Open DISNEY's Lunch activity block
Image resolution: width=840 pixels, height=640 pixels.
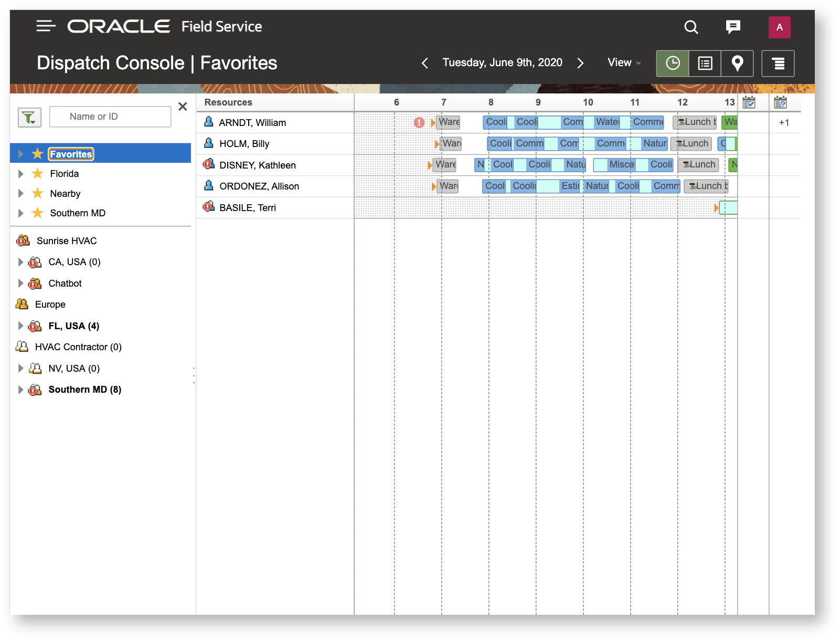698,165
